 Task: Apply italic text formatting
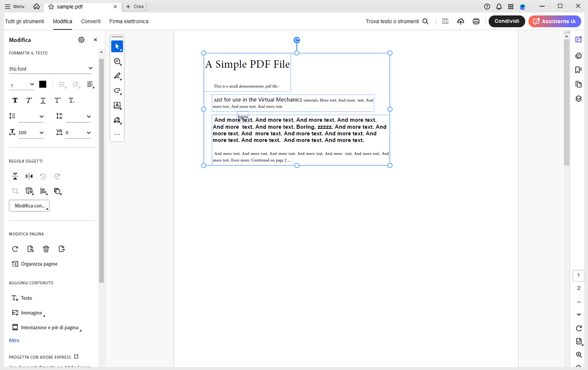[29, 100]
